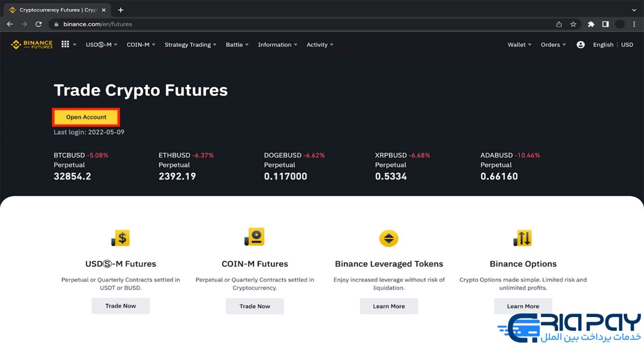The image size is (644, 362).
Task: Click the USDⓈ-M Futures dollar icon
Action: [x=121, y=238]
